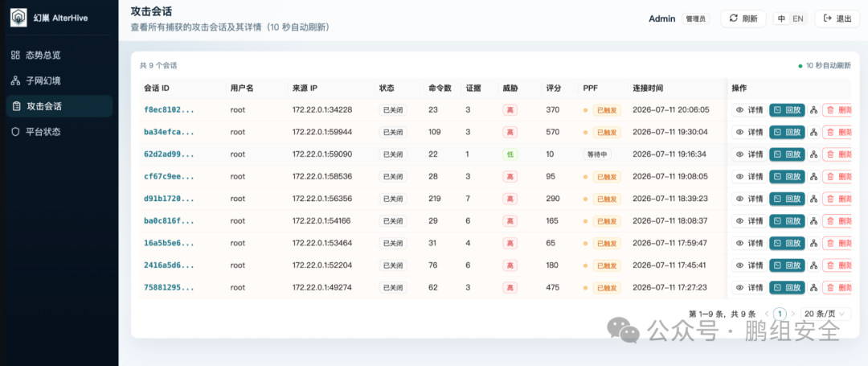Open session ID link 62d2ad99...

tap(169, 154)
